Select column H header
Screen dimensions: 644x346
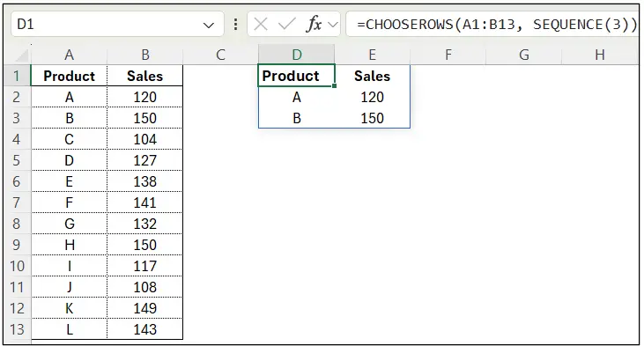[600, 55]
